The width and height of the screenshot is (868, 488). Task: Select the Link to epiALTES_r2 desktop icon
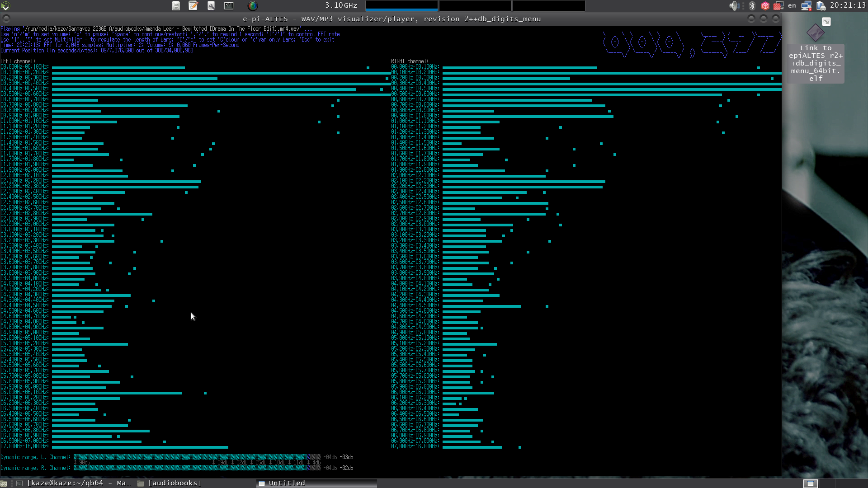(x=816, y=32)
